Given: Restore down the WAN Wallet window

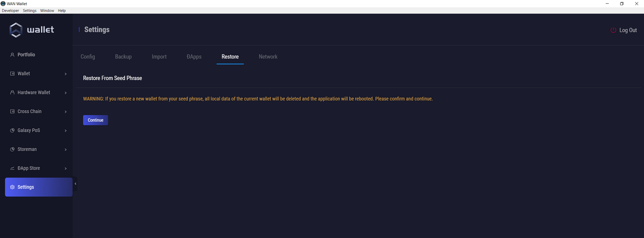Looking at the screenshot, I should tap(622, 4).
